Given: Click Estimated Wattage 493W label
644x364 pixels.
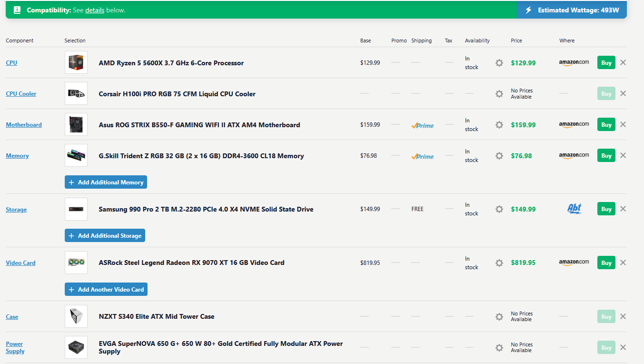Looking at the screenshot, I should [x=579, y=10].
